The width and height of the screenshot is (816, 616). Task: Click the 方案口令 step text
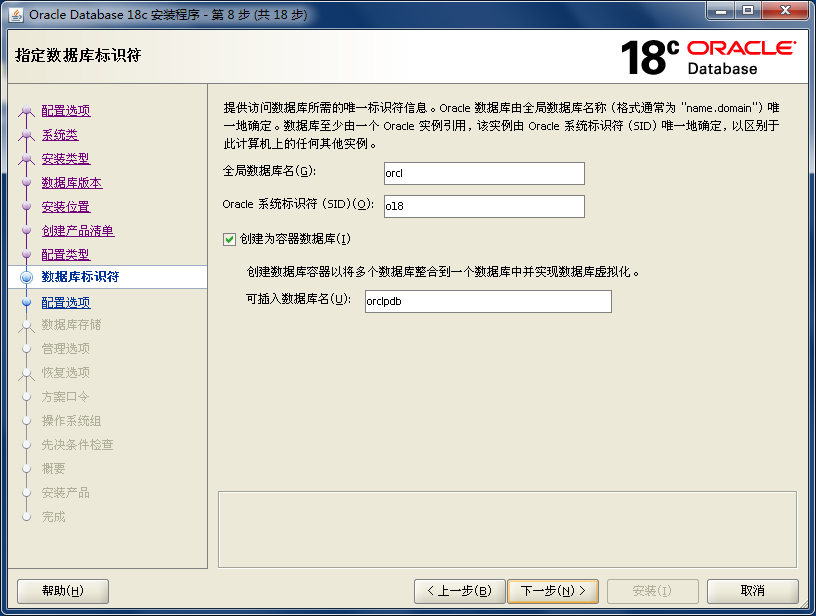click(x=66, y=396)
